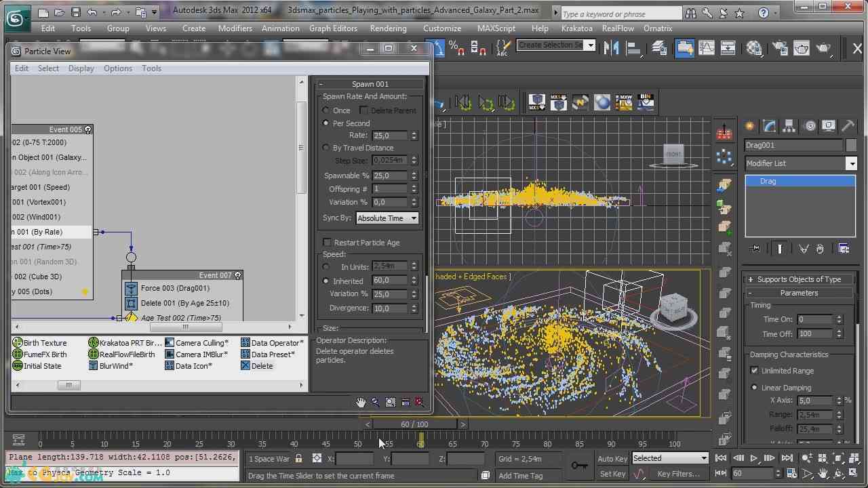Viewport: 868px width, 488px height.
Task: Click the Auto Key button
Action: point(612,459)
